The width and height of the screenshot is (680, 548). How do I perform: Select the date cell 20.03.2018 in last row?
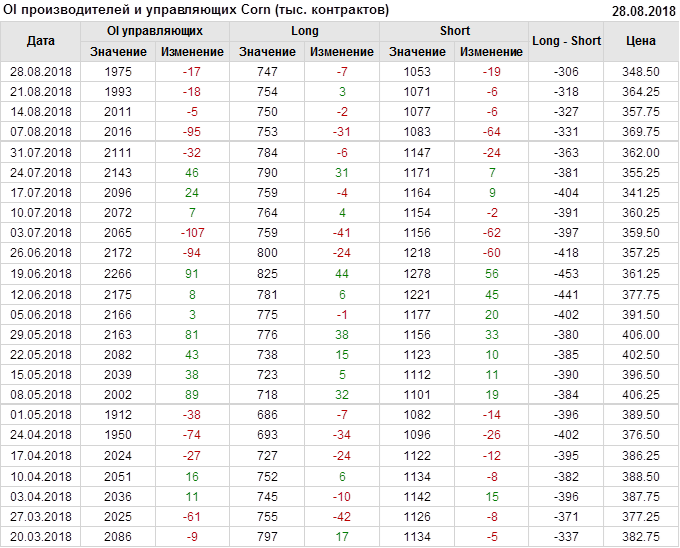pyautogui.click(x=41, y=537)
